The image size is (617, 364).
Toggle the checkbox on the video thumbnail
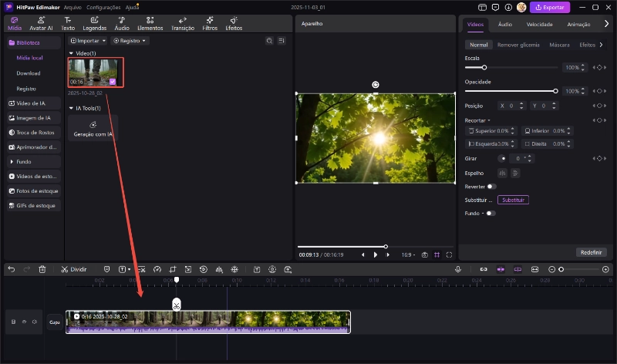(113, 82)
